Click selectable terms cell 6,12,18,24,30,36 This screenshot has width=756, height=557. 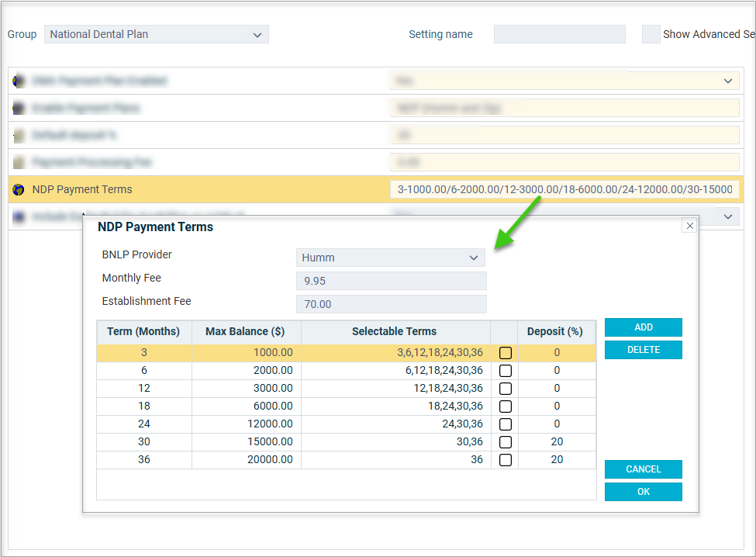pos(395,370)
